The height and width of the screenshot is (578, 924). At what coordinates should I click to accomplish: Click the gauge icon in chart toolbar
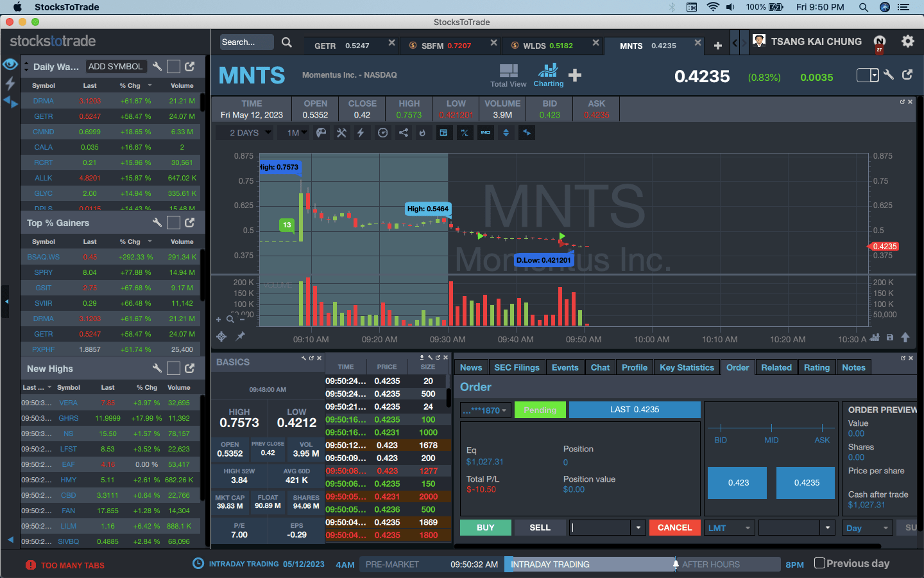point(383,133)
